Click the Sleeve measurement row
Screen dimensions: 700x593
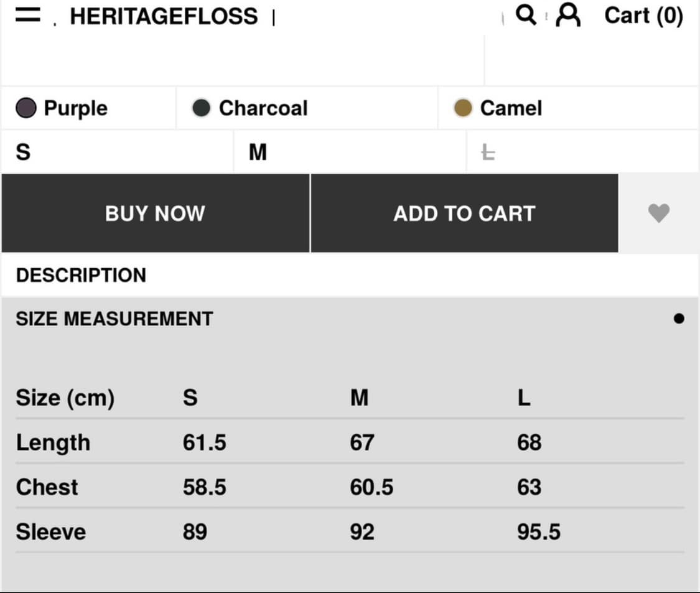coord(51,531)
